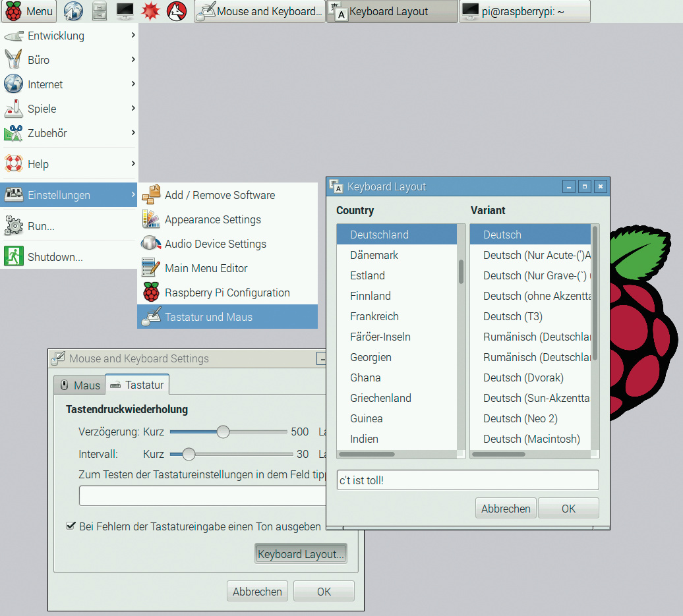
Task: Click Abbrechen in Mouse and Keyboard Settings
Action: pos(257,592)
